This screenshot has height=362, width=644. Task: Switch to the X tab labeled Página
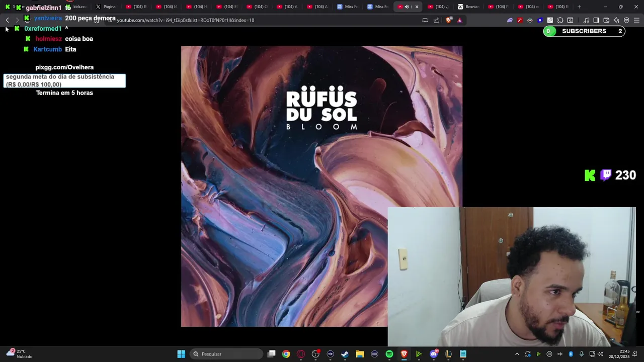[x=106, y=7]
